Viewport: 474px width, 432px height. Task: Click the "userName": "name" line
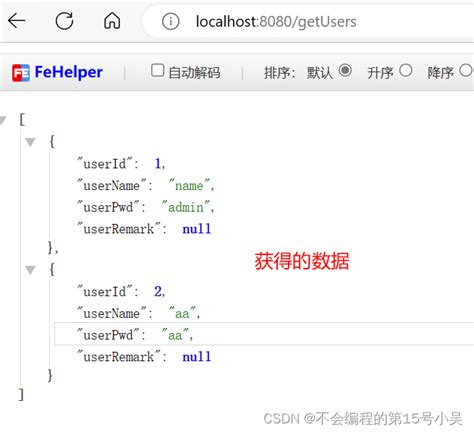pyautogui.click(x=146, y=185)
